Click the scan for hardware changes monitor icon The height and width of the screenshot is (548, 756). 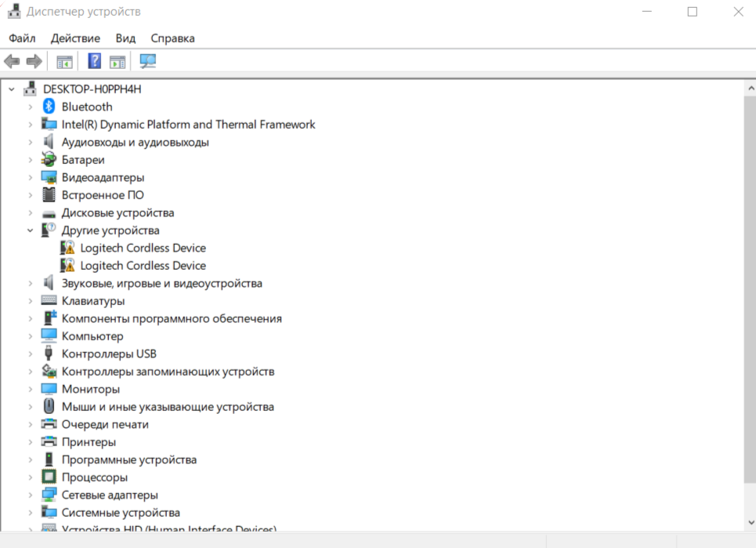coord(147,61)
